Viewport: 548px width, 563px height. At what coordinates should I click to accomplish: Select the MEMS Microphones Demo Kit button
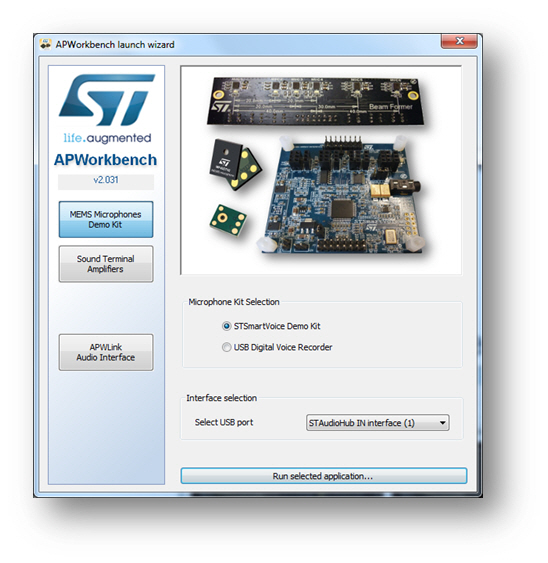[106, 219]
